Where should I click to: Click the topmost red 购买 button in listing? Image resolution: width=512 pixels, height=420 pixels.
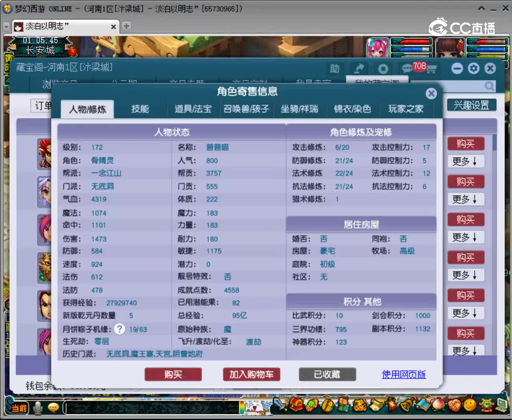[x=466, y=144]
